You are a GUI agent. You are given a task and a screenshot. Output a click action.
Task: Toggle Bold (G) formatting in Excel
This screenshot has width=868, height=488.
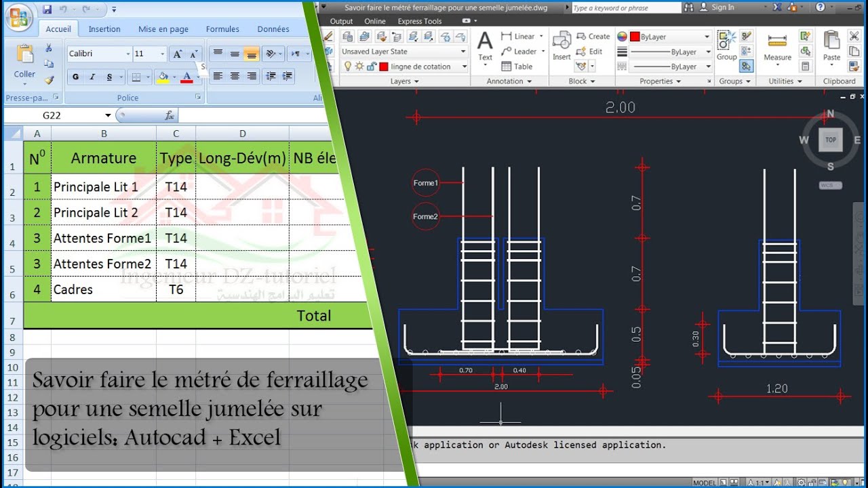point(75,77)
